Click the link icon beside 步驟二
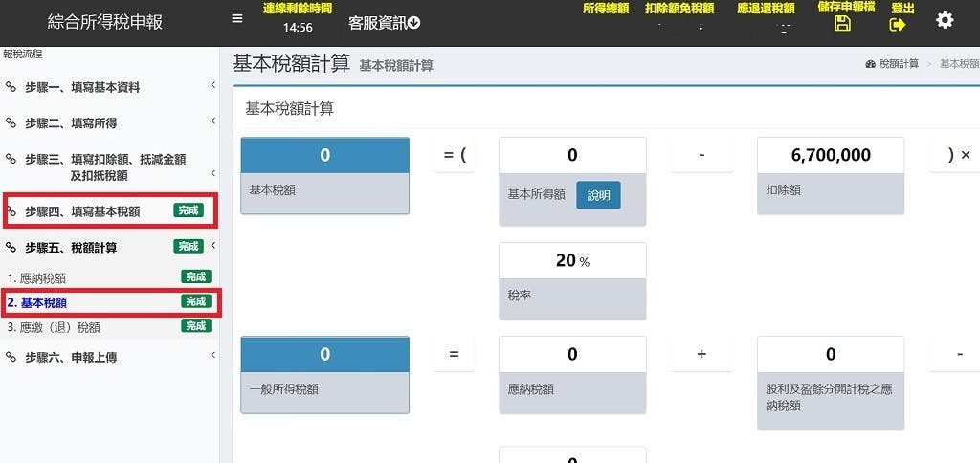The image size is (980, 463). pyautogui.click(x=11, y=123)
